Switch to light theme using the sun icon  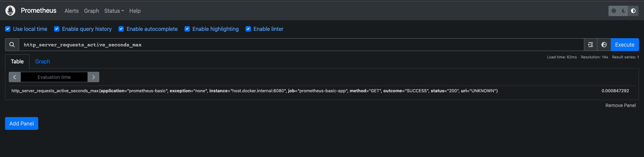[x=614, y=11]
